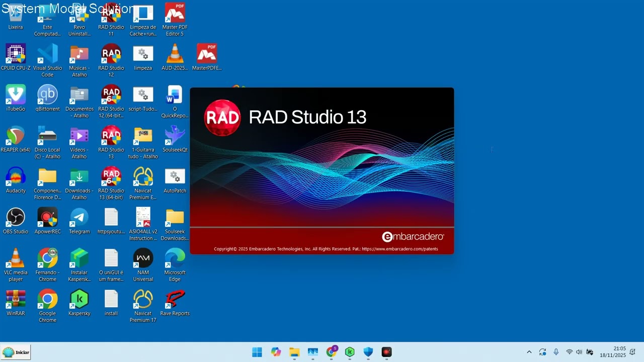This screenshot has height=362, width=644.
Task: Launch Copilot from the taskbar
Action: pos(276,352)
